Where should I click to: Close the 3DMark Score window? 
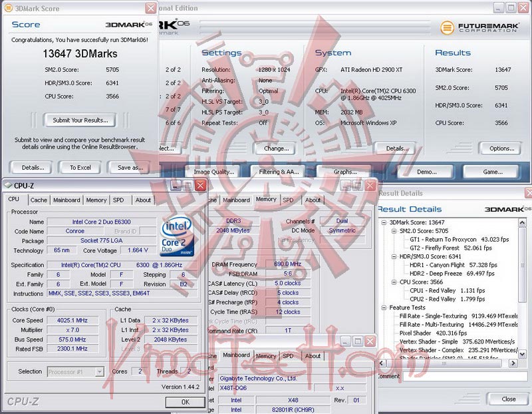pyautogui.click(x=151, y=8)
